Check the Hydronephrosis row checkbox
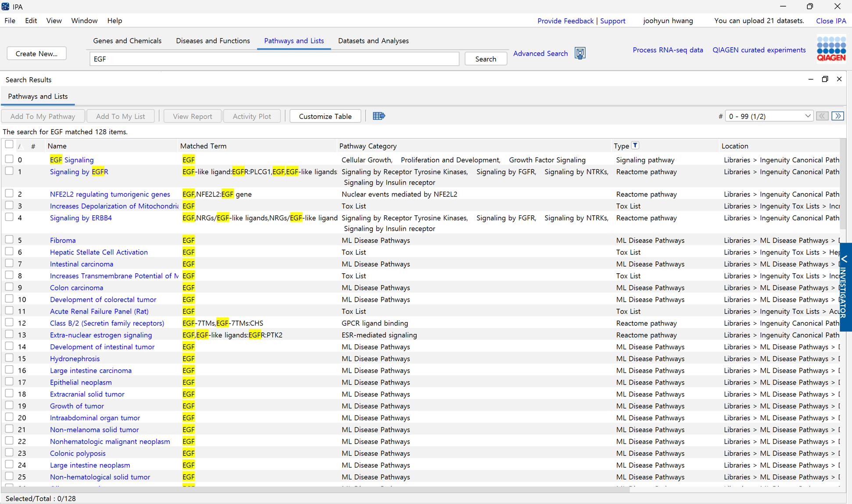This screenshot has width=852, height=504. coord(9,357)
